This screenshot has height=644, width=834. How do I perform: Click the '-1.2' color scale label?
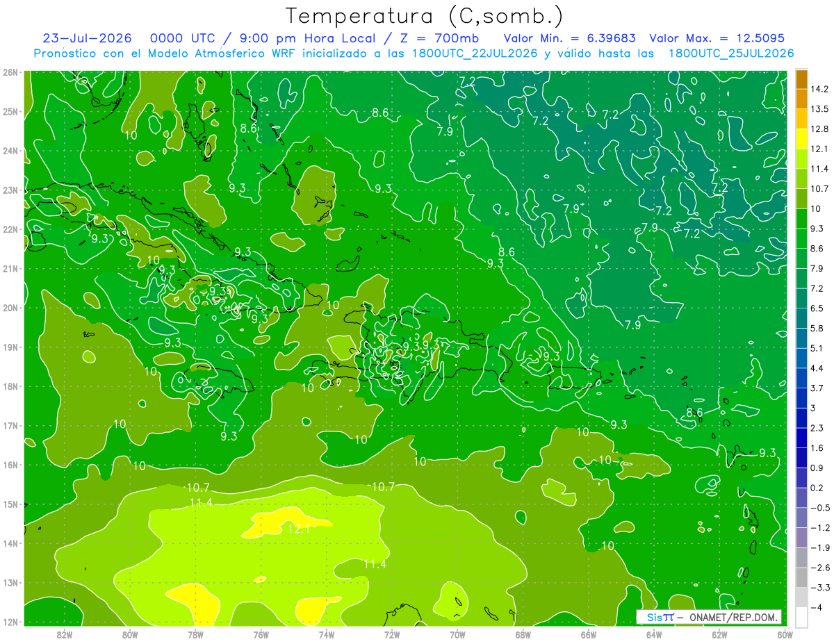(x=820, y=528)
